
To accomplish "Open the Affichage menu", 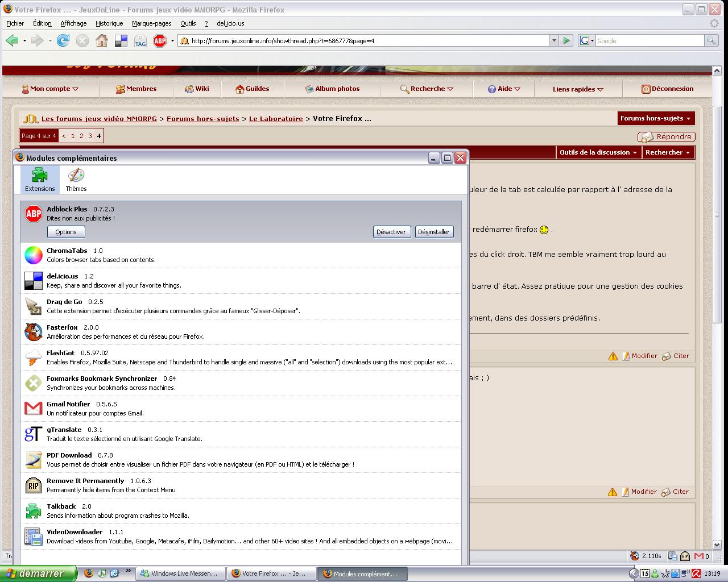I will [x=73, y=23].
